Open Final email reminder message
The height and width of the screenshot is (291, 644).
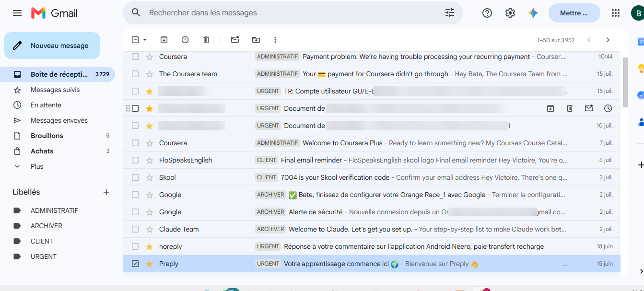[x=372, y=160]
